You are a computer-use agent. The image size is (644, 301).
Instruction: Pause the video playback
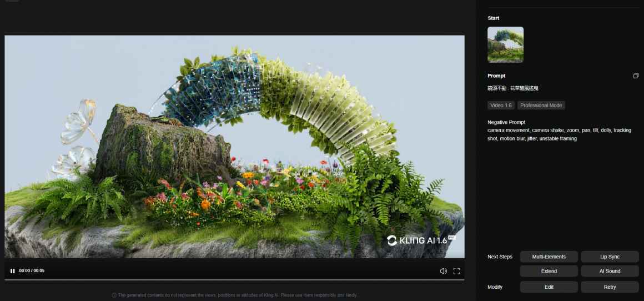point(12,271)
